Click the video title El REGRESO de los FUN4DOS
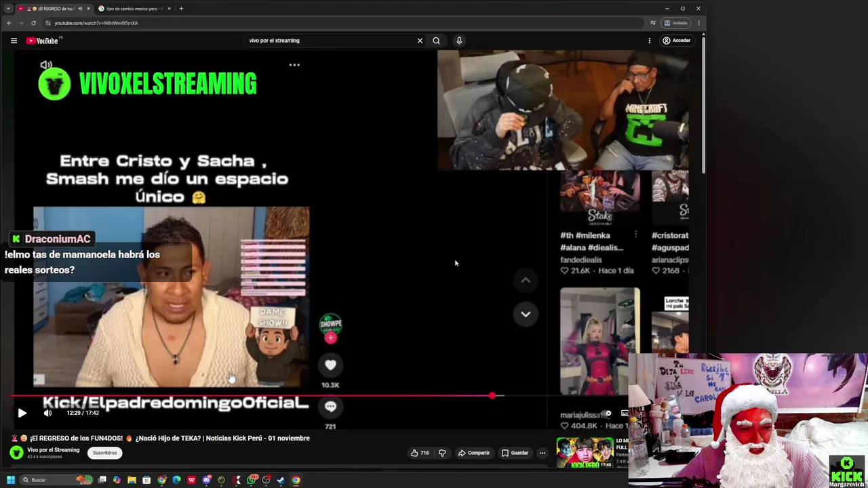Viewport: 868px width, 488px height. pos(170,438)
